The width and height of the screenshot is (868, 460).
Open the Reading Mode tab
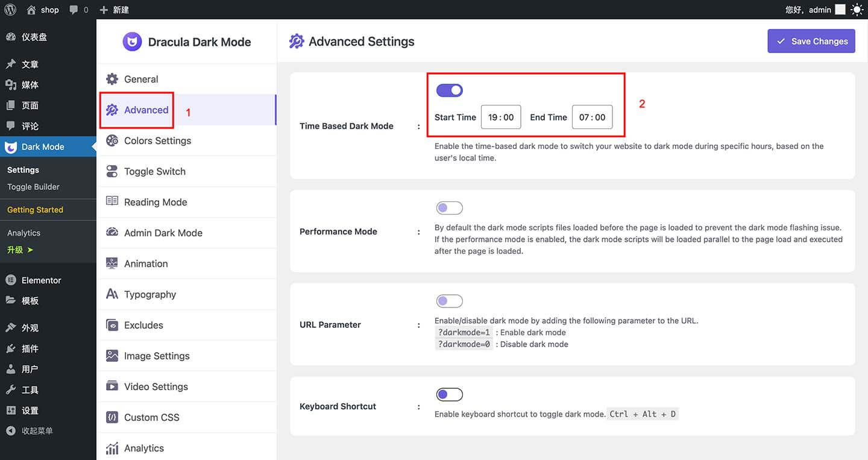point(186,202)
